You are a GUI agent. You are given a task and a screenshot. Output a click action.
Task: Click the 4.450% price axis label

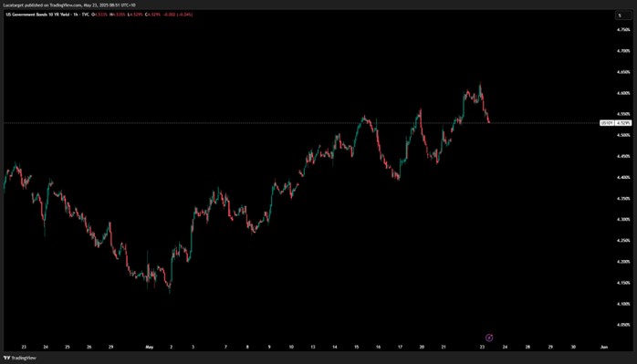tap(623, 156)
